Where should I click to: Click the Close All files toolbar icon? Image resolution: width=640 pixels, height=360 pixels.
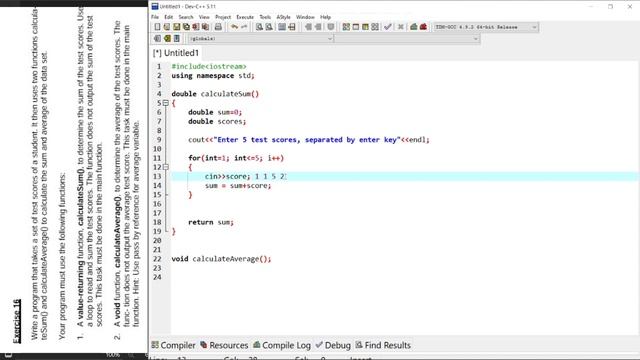pyautogui.click(x=205, y=27)
